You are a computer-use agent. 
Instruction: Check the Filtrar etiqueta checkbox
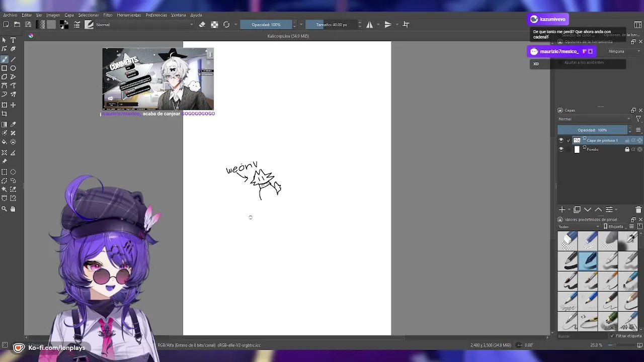pos(612,336)
